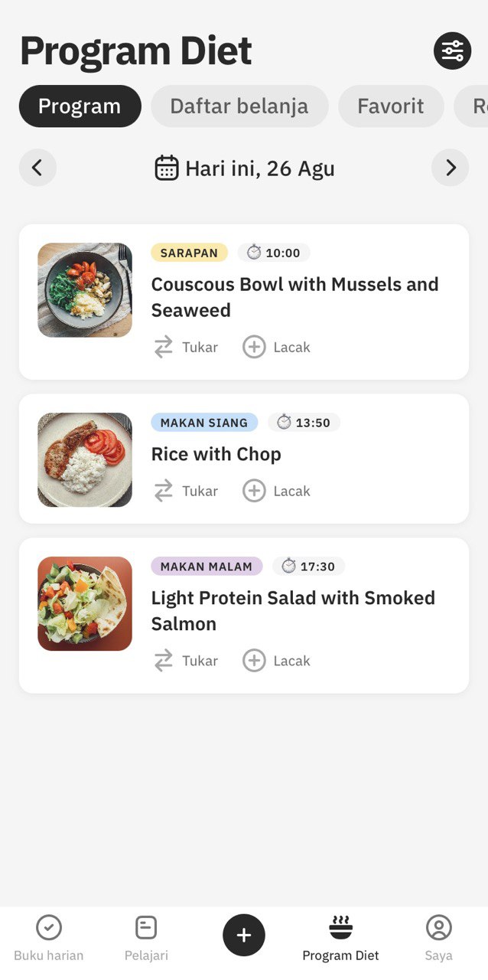Open the Rice with Chop recipe title

pyautogui.click(x=216, y=454)
